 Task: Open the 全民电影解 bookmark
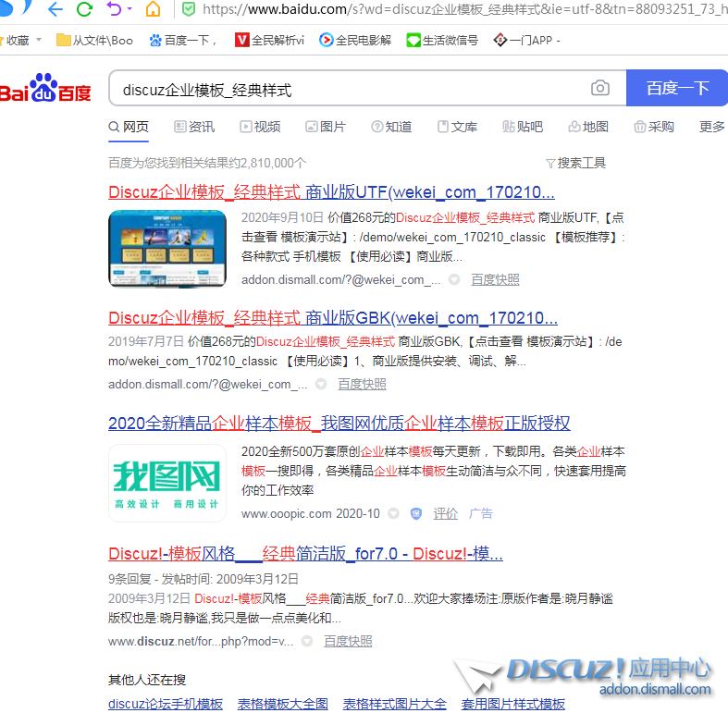pyautogui.click(x=355, y=41)
